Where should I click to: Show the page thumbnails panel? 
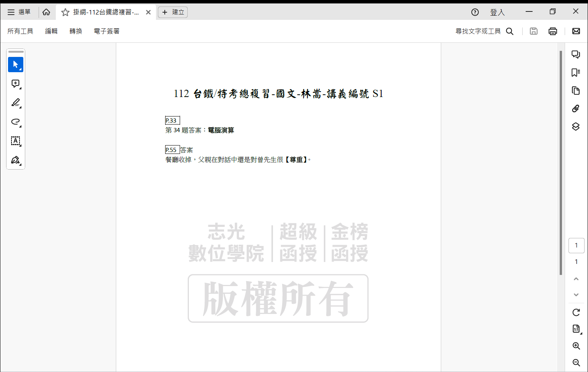576,91
